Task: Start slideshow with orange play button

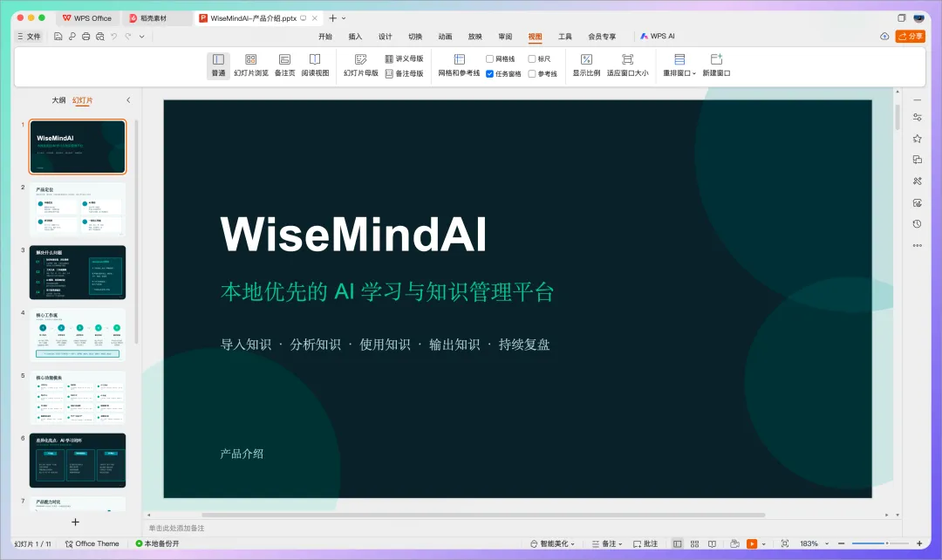Action: (752, 543)
